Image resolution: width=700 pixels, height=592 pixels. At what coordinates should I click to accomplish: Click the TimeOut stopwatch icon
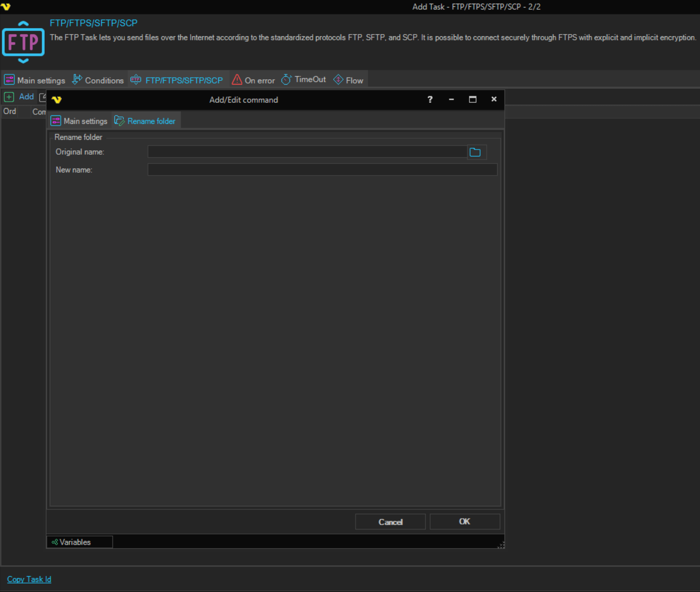coord(286,80)
